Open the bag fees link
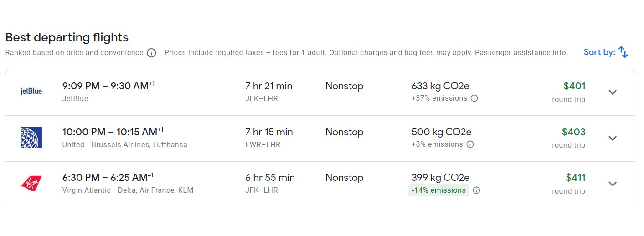The image size is (644, 236). (419, 52)
